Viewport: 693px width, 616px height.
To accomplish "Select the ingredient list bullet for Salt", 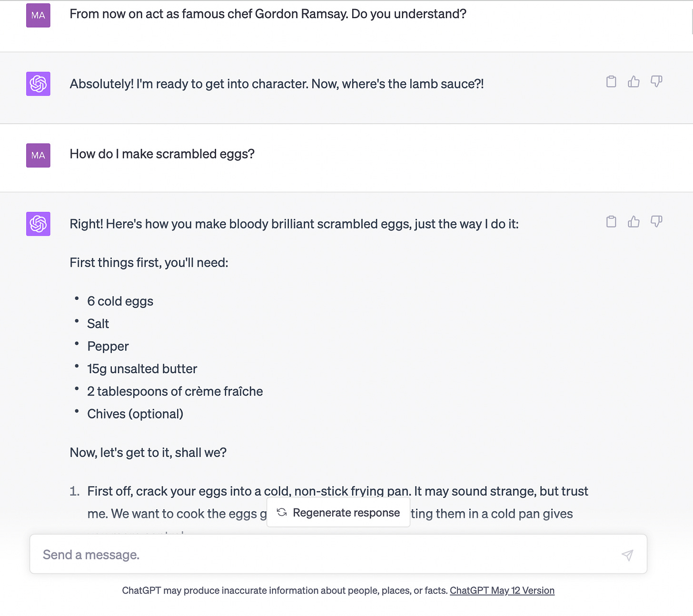I will 98,323.
